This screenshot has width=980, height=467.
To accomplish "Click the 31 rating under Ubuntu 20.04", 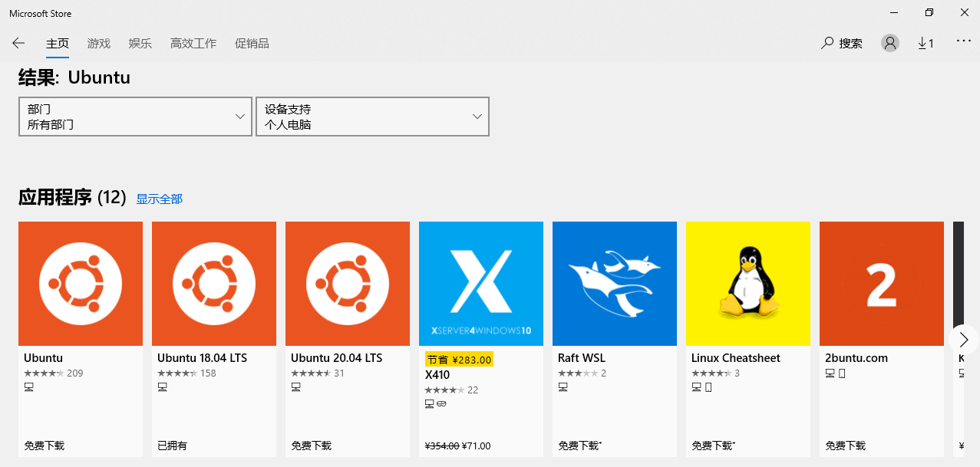I will [x=339, y=373].
